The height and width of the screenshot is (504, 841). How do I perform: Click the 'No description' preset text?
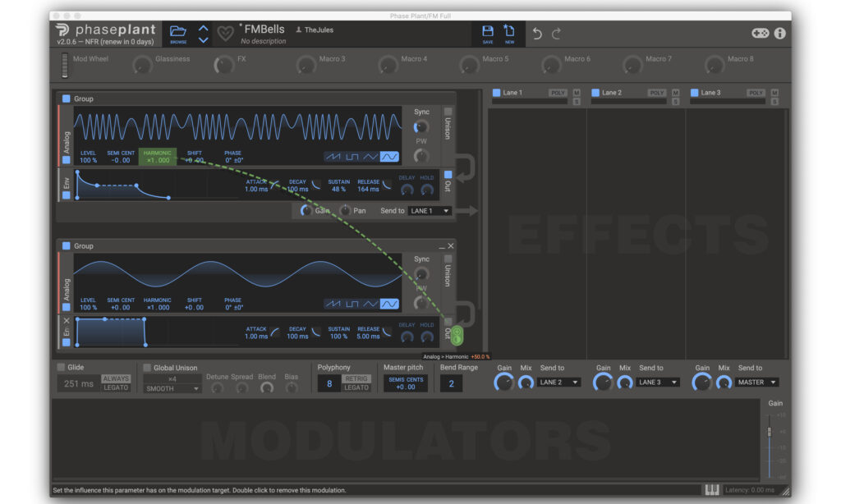264,41
